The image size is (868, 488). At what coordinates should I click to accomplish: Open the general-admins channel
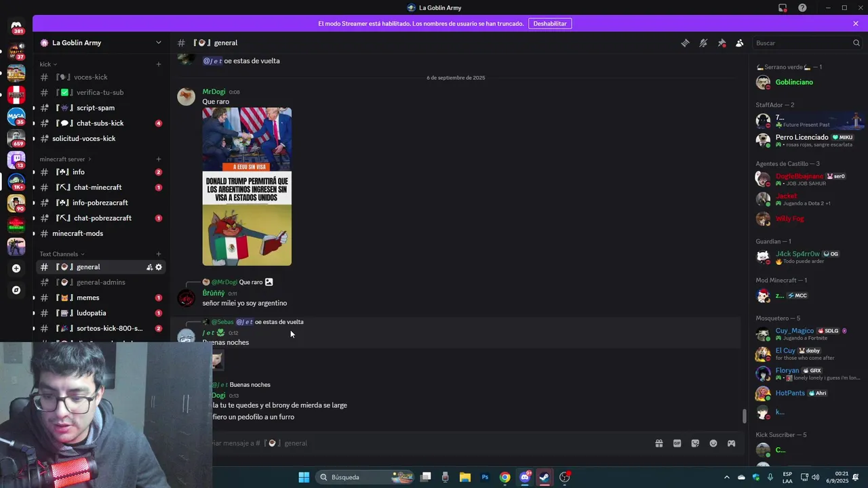[100, 282]
